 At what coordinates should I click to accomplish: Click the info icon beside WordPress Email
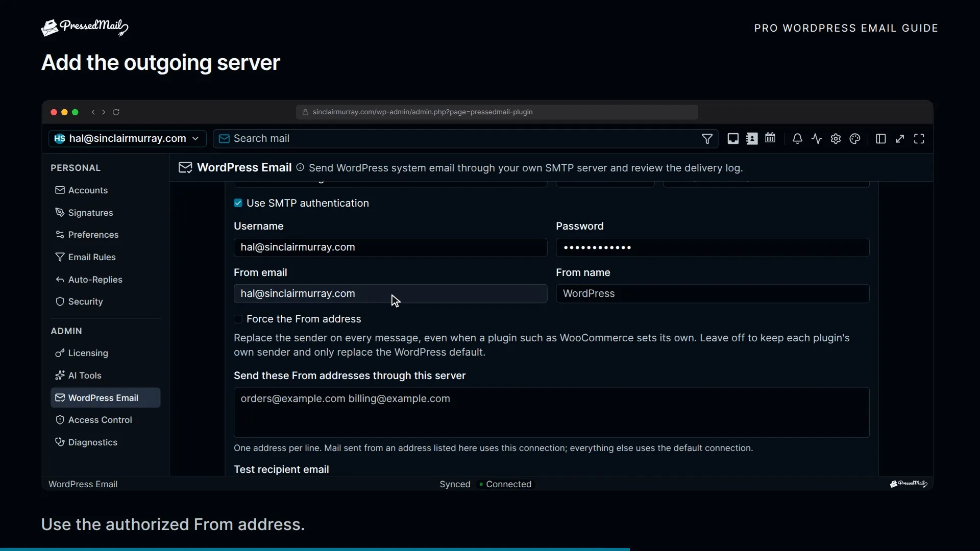[x=300, y=167]
